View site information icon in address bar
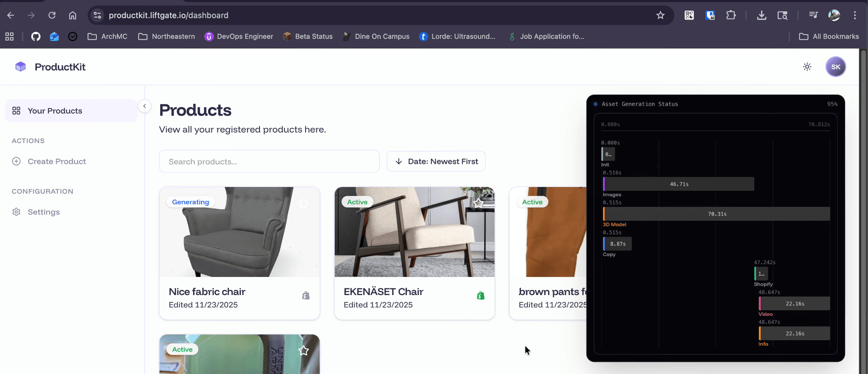868x374 pixels. pos(97,15)
